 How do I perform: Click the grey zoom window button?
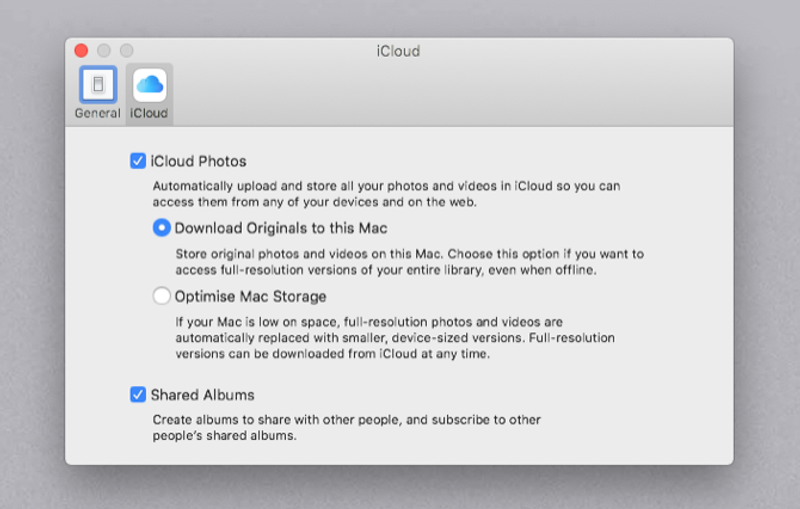126,50
